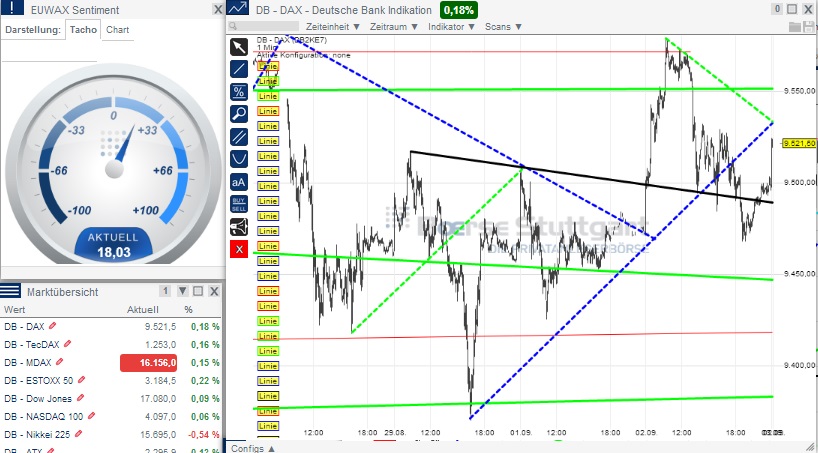Open the Indikator dropdown

tap(451, 26)
